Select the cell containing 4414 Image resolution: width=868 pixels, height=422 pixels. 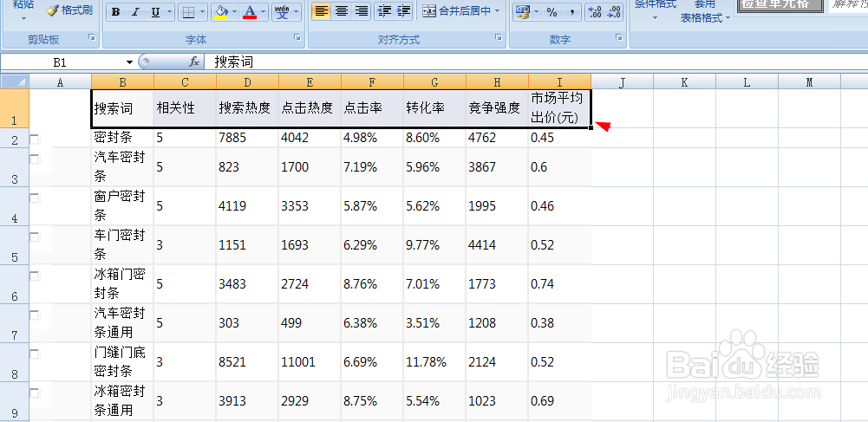click(x=497, y=244)
